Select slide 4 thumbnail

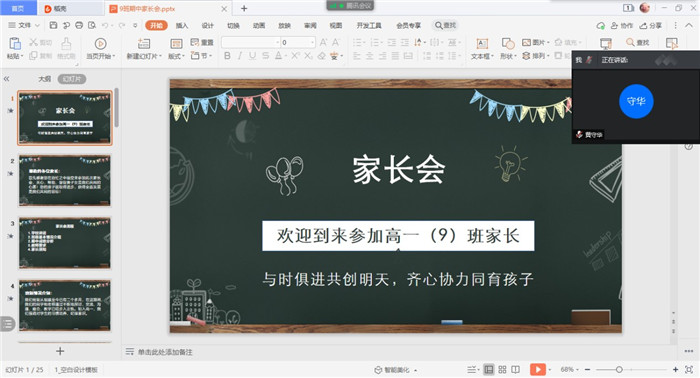pyautogui.click(x=65, y=305)
